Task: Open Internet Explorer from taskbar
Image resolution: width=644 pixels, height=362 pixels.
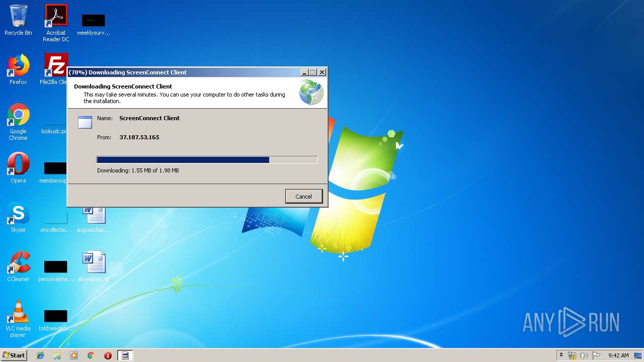Action: (40, 355)
